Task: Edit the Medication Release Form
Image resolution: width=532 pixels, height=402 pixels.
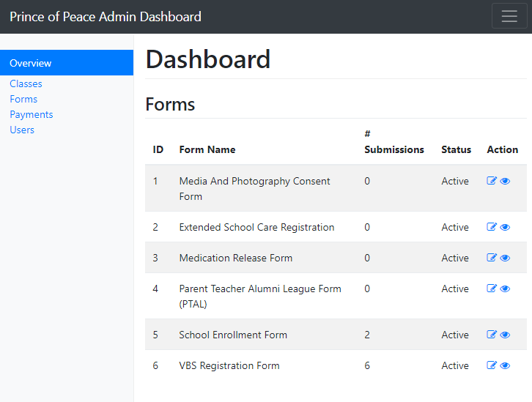Action: 492,258
